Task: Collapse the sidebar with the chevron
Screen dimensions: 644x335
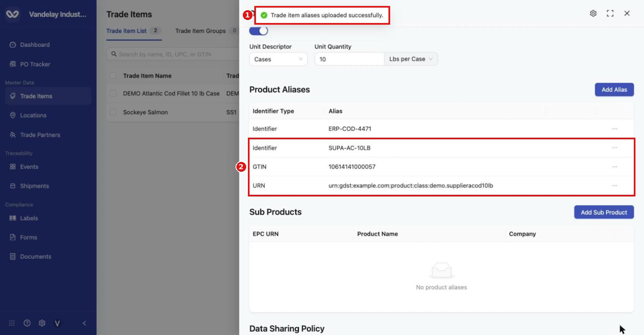Action: click(x=84, y=323)
